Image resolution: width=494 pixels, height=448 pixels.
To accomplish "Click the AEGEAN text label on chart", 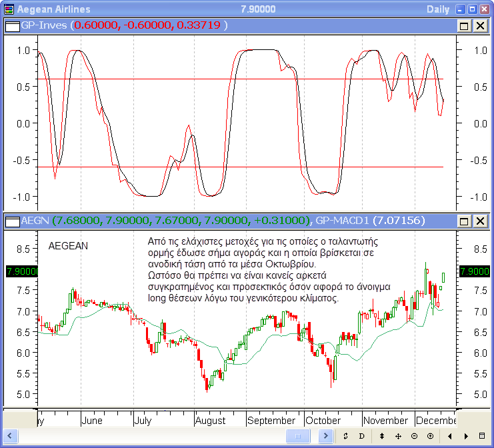I will 69,246.
